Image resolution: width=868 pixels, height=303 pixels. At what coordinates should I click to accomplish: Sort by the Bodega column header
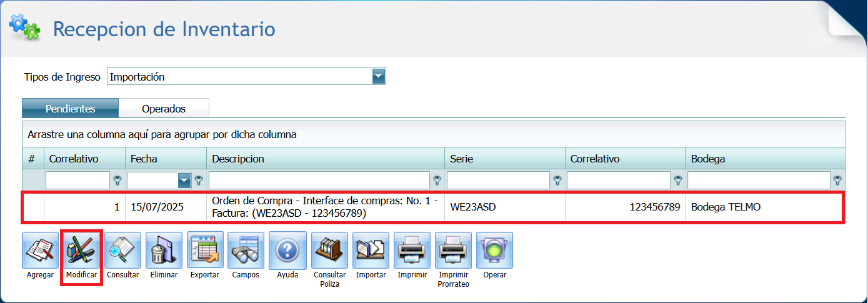pyautogui.click(x=766, y=159)
